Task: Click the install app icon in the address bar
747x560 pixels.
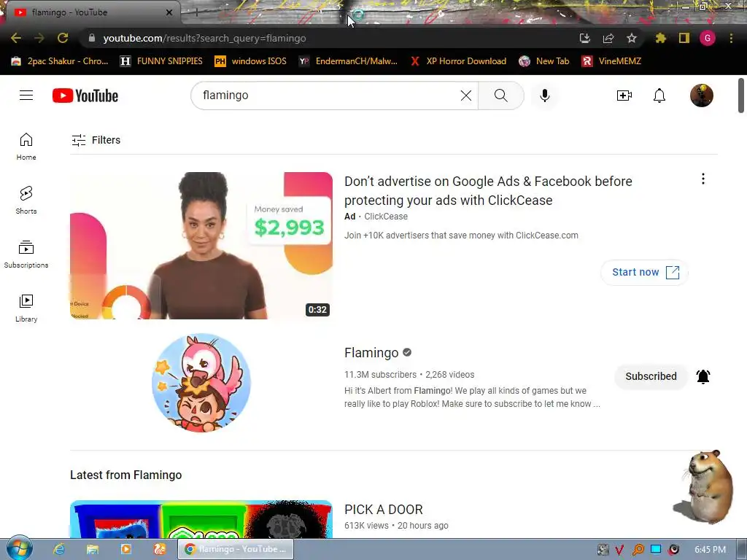Action: [x=584, y=38]
